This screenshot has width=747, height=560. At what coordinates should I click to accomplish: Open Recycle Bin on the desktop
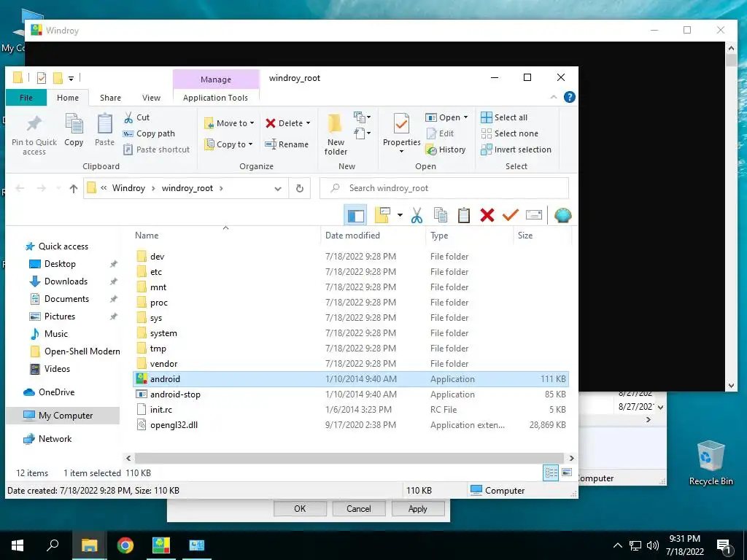tap(711, 463)
